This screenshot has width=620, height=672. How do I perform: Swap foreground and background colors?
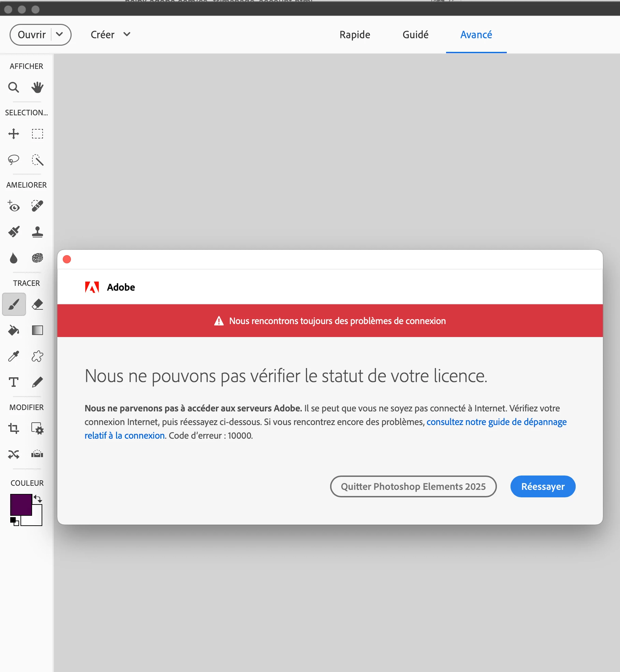coord(38,499)
